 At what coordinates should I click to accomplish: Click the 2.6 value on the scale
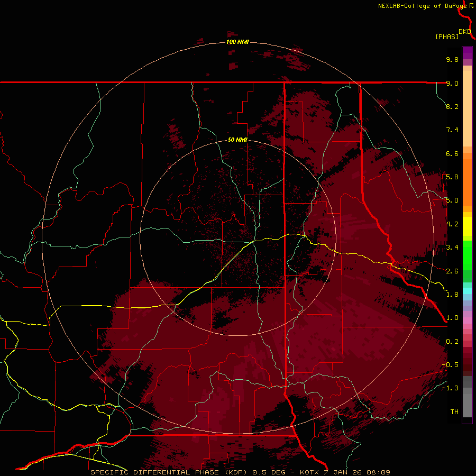(x=452, y=271)
